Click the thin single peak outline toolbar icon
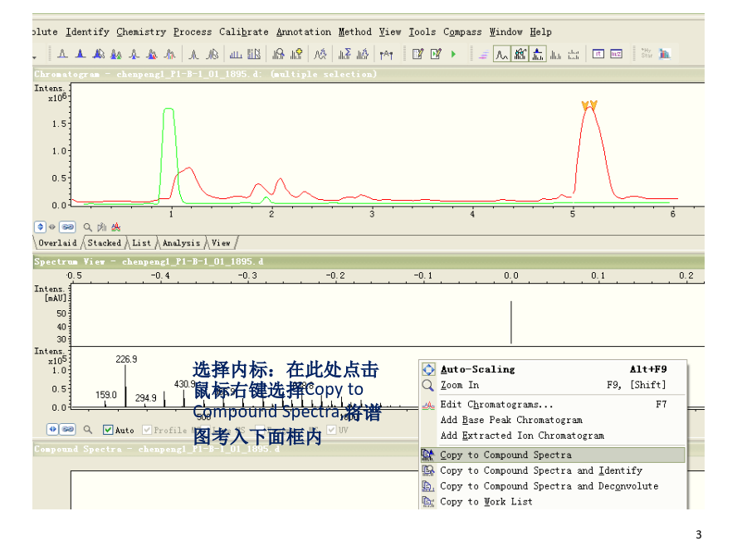 click(x=193, y=54)
